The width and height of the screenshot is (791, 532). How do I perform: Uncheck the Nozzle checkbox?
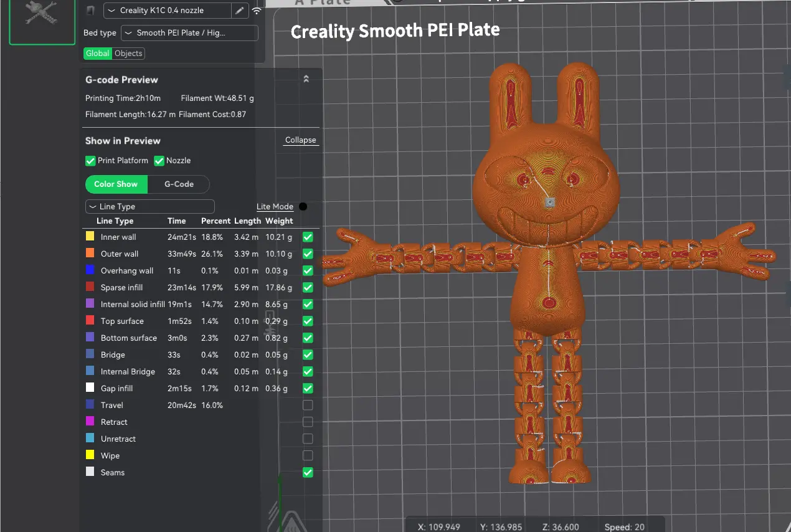coord(159,161)
